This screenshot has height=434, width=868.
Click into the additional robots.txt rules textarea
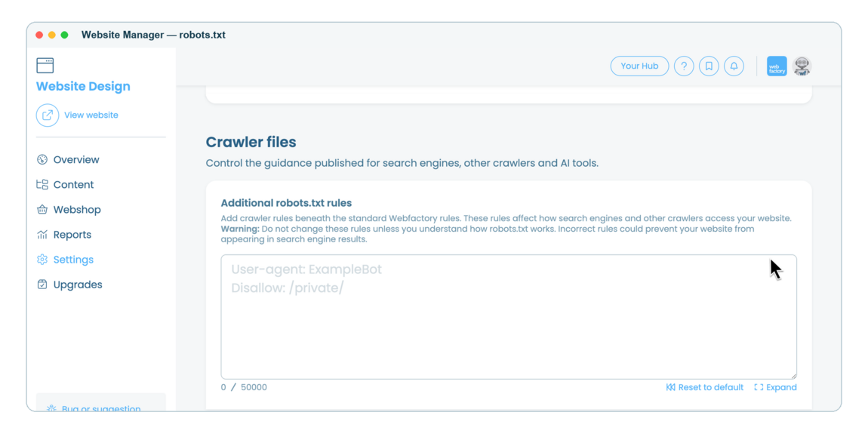[509, 317]
